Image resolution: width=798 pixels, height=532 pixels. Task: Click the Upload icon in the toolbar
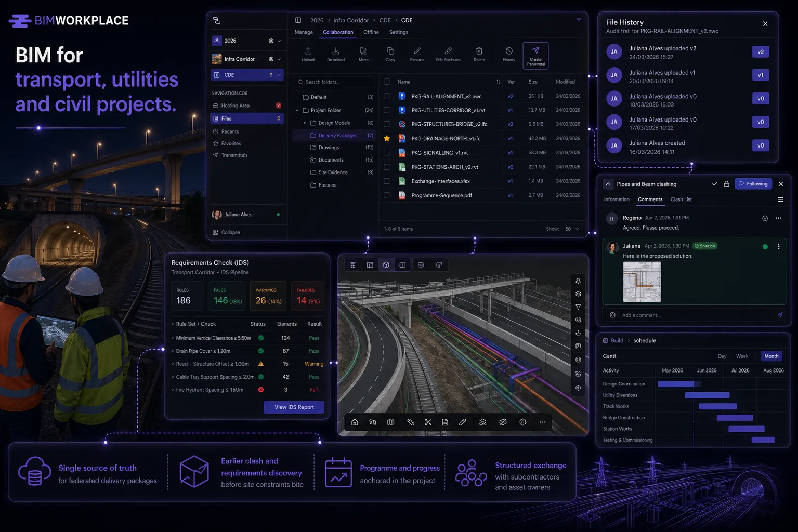coord(308,51)
